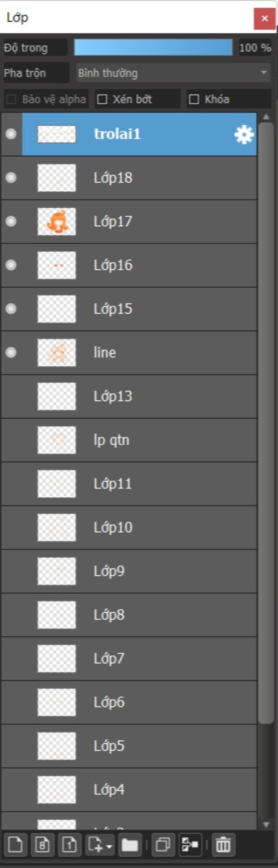Select the line layer

coord(129,353)
